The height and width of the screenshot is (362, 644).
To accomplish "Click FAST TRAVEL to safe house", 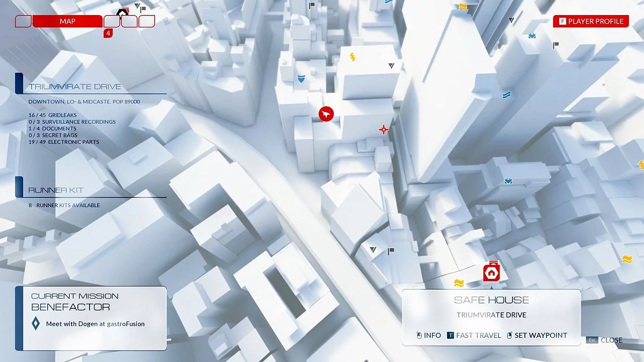I will click(474, 335).
